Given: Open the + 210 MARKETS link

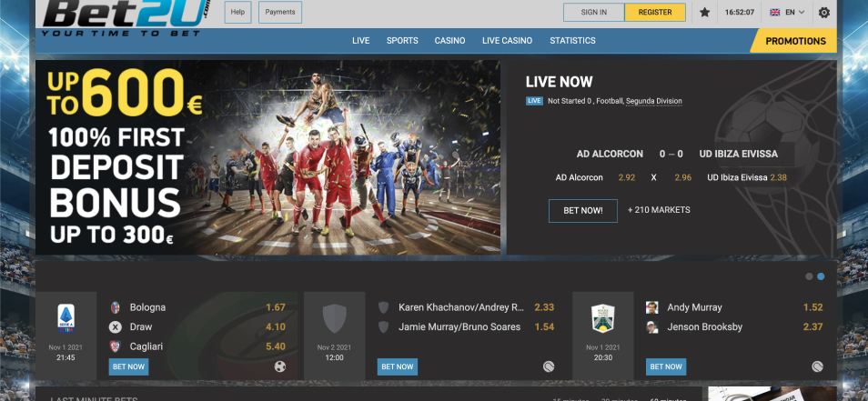Looking at the screenshot, I should [659, 210].
